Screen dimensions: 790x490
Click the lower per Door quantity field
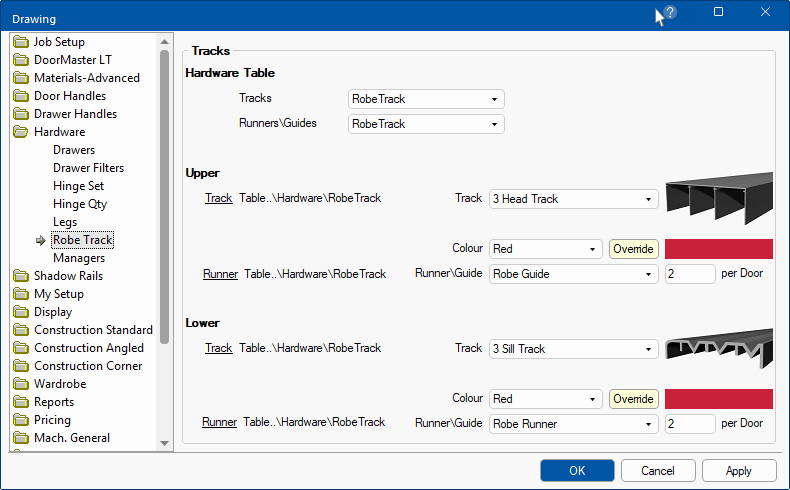coord(689,424)
